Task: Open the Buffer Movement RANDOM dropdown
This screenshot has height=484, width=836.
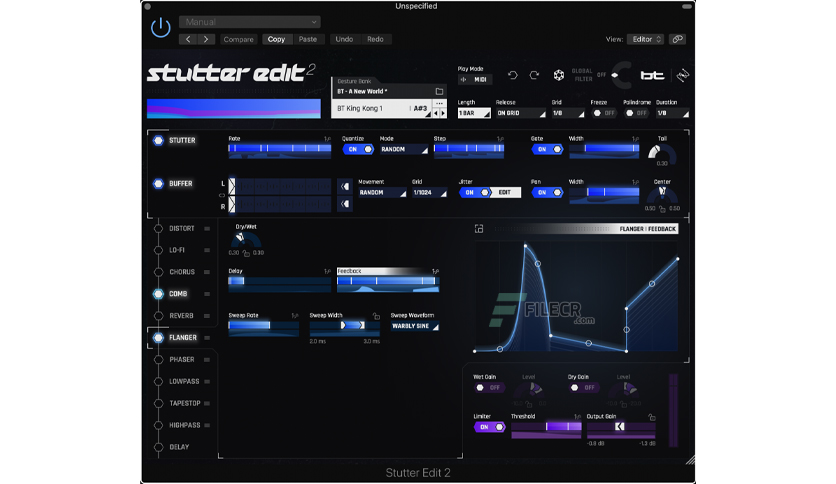Action: coord(382,192)
